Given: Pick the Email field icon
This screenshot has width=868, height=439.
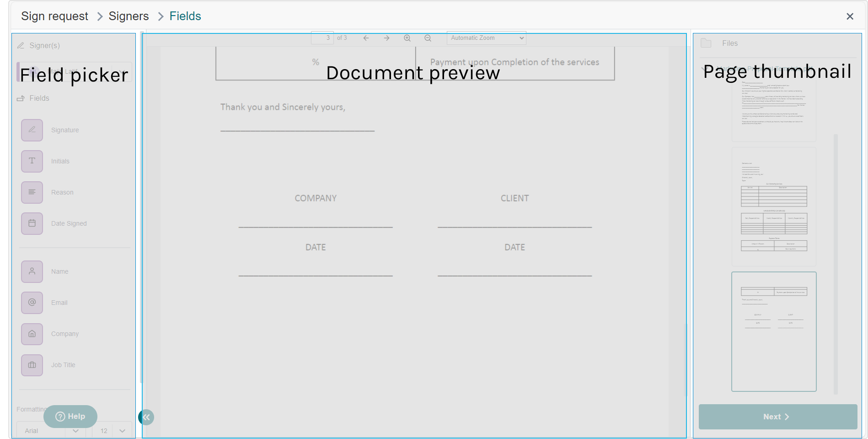Looking at the screenshot, I should tap(32, 303).
